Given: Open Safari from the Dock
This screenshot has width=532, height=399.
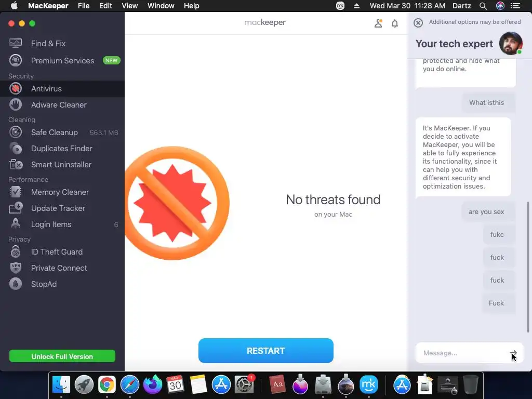Looking at the screenshot, I should [x=130, y=385].
